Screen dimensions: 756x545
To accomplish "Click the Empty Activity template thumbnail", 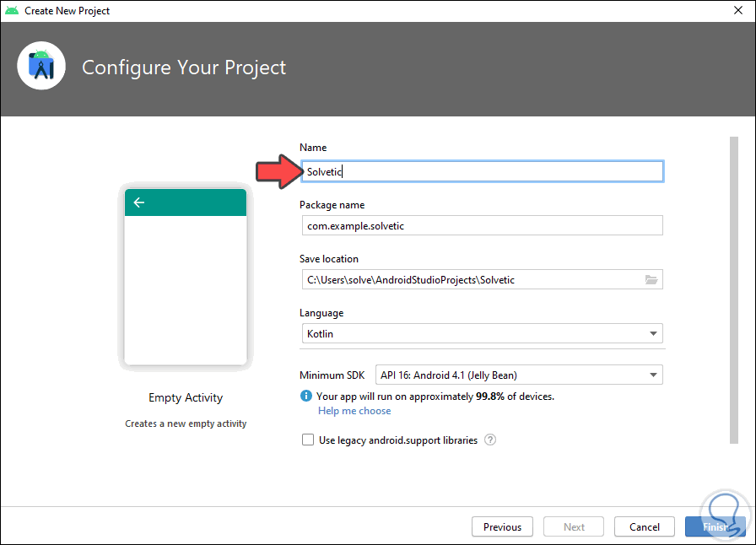I will tap(186, 278).
